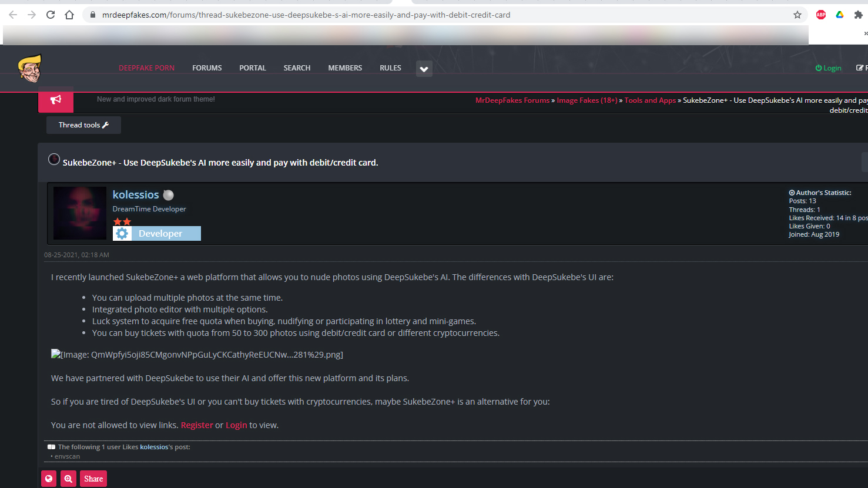Image resolution: width=868 pixels, height=488 pixels.
Task: Click the edit icon right of Login in header
Action: pos(860,68)
